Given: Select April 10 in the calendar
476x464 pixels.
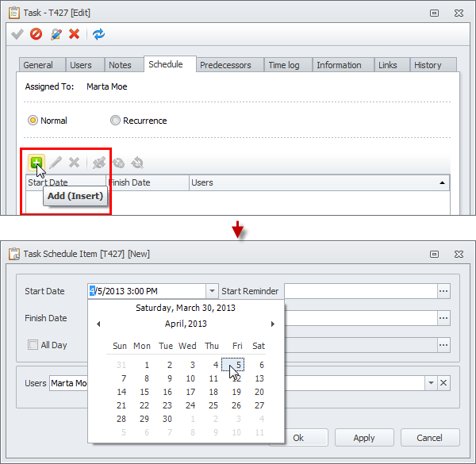Looking at the screenshot, I should point(190,378).
